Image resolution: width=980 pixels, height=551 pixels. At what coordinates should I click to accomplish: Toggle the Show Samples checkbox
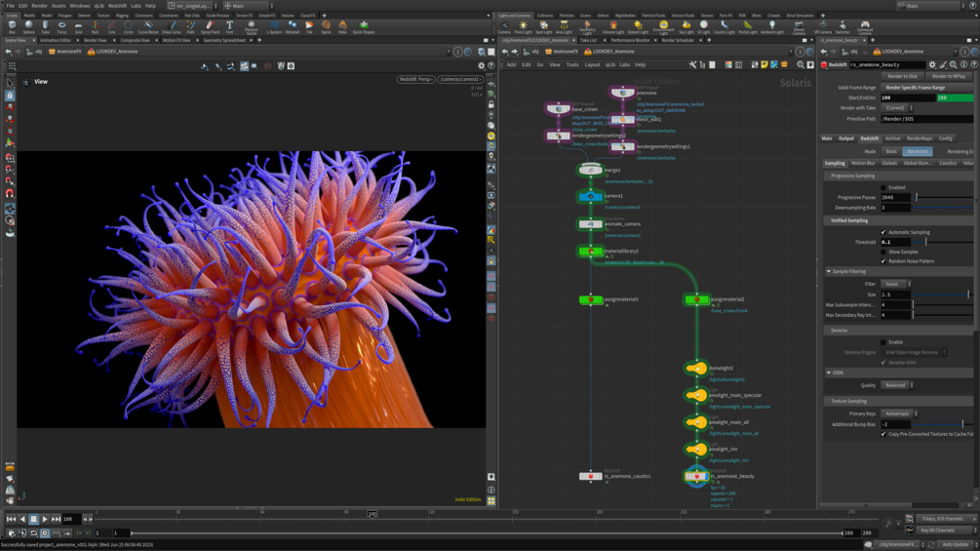click(x=883, y=252)
